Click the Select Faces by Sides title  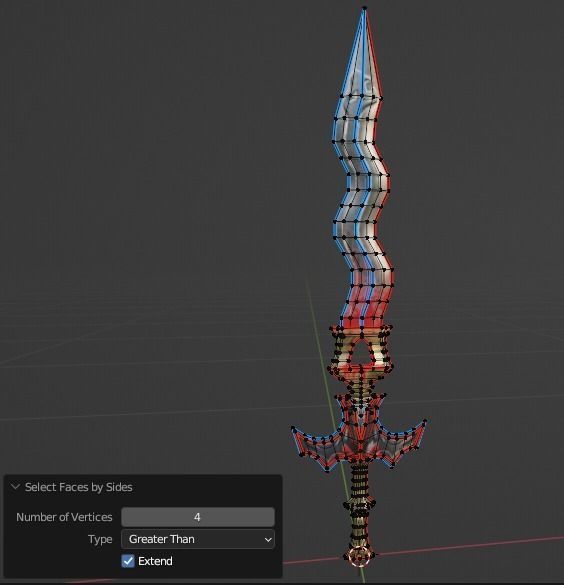[78, 487]
